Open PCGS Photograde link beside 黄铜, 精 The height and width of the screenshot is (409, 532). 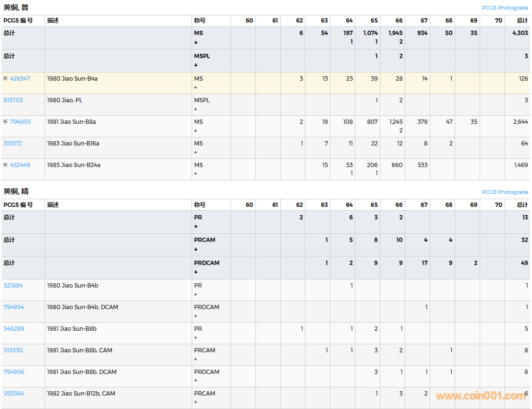[505, 192]
